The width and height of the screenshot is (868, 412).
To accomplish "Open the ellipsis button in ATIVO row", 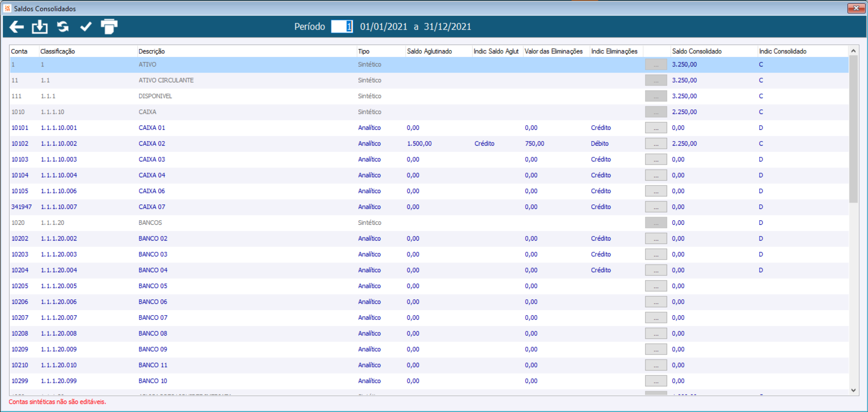I will pyautogui.click(x=656, y=65).
